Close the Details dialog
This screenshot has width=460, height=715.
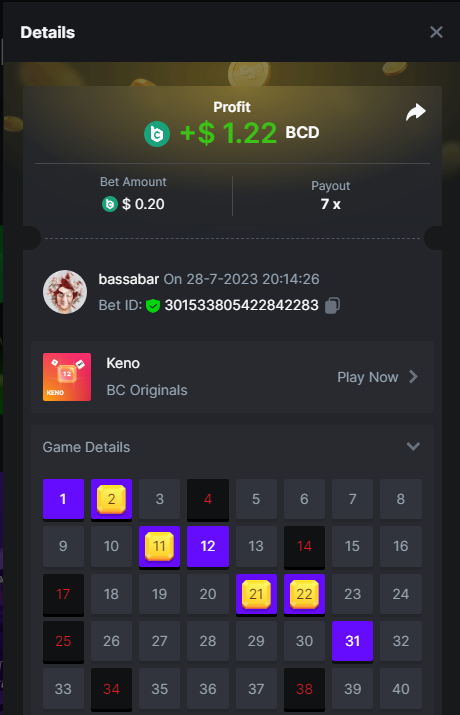click(x=436, y=32)
